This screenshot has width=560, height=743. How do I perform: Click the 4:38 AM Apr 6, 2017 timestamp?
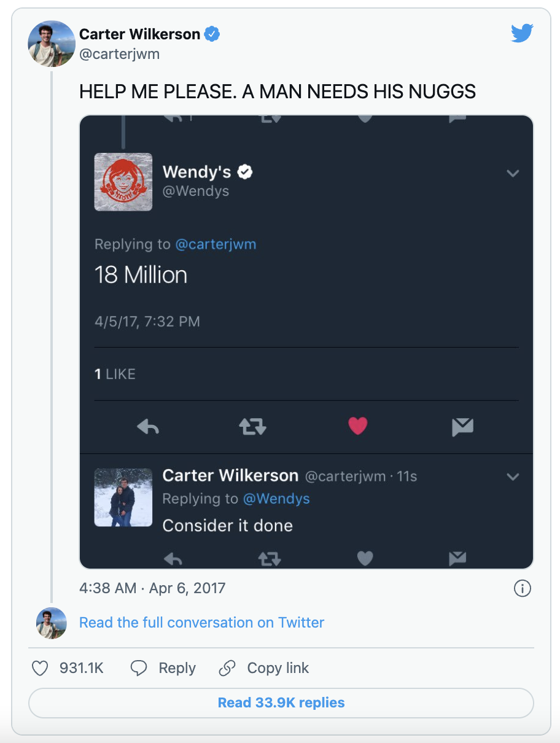tap(152, 588)
